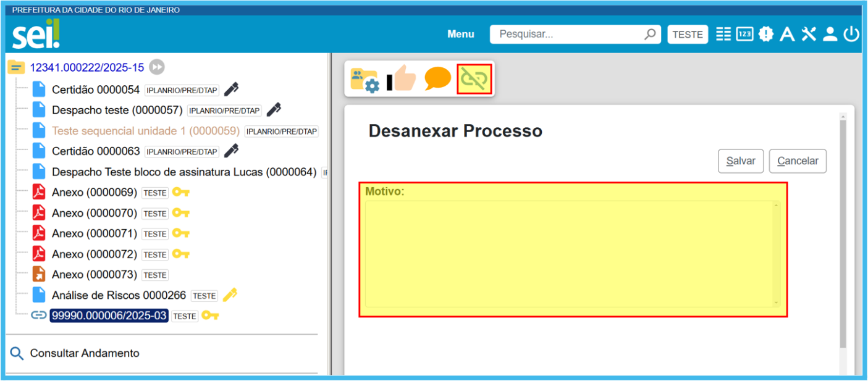Click the thumbs-up icon in the toolbar
The width and height of the screenshot is (868, 381).
(402, 80)
